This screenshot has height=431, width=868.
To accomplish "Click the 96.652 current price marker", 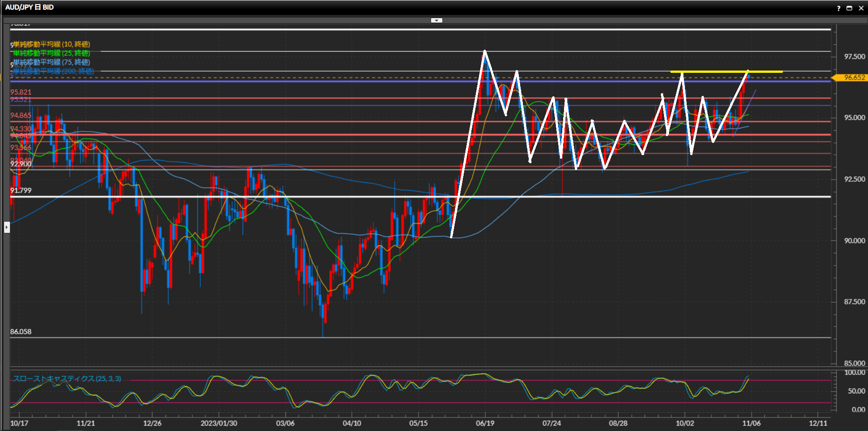I will 851,78.
